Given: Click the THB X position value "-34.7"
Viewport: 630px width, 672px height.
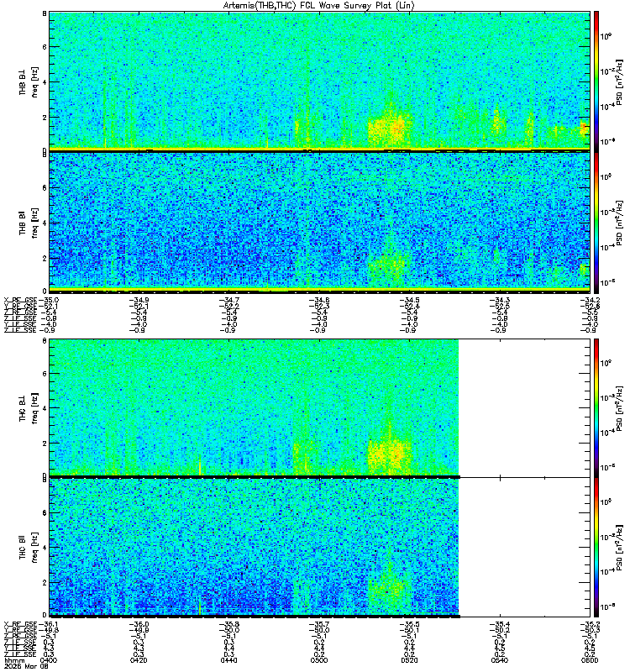Looking at the screenshot, I should tap(228, 300).
